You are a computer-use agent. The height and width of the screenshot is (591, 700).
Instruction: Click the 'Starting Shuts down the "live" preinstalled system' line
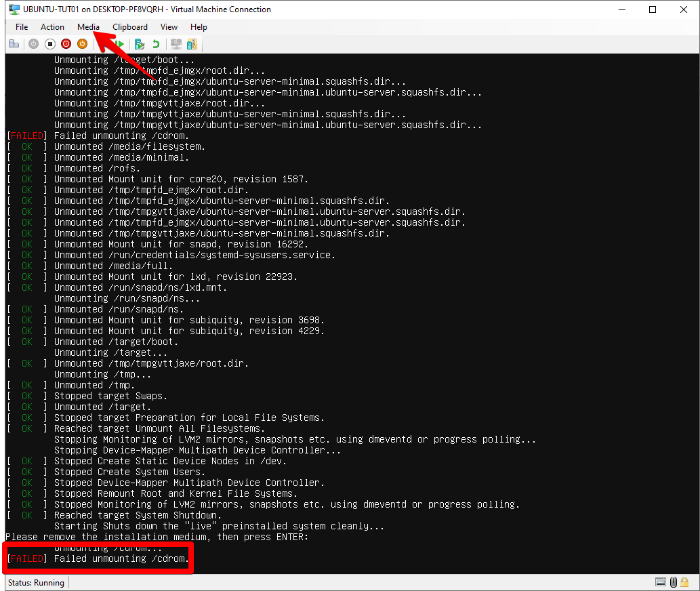tap(219, 527)
